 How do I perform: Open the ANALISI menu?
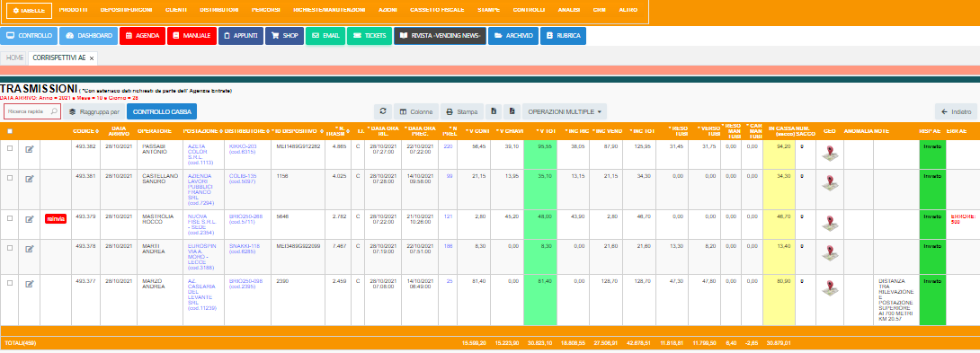click(x=569, y=11)
